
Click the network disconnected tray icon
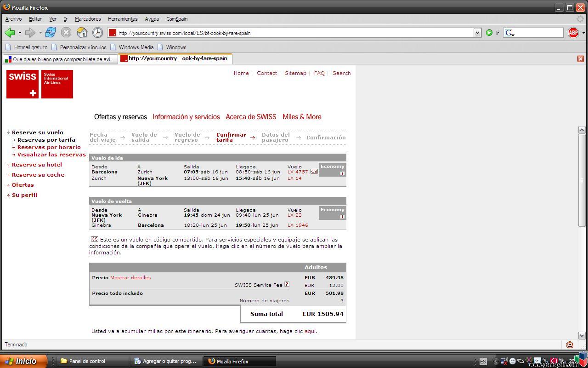click(504, 361)
